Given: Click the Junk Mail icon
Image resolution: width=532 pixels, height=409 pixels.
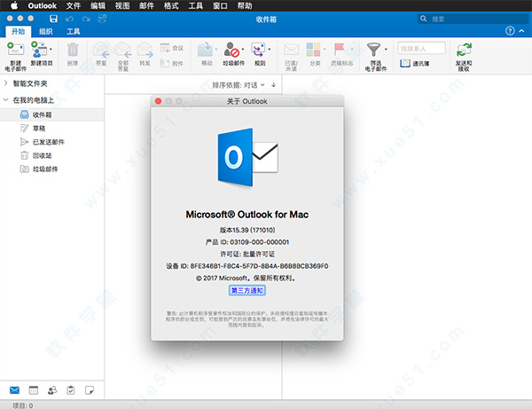Looking at the screenshot, I should pos(231,50).
